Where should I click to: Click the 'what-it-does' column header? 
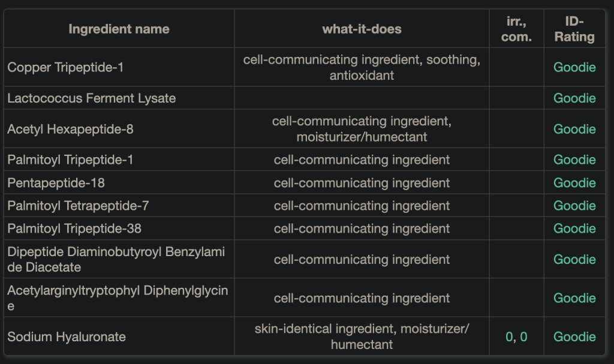tap(362, 29)
